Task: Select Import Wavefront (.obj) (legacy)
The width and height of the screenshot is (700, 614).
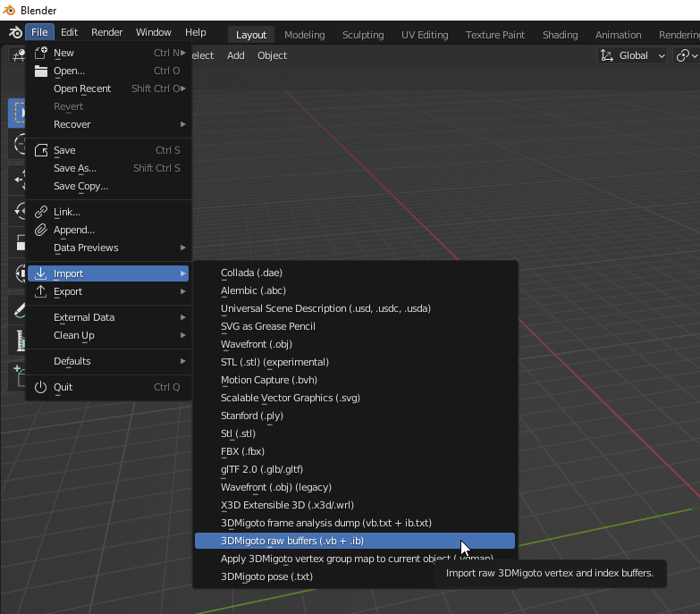Action: 355,487
